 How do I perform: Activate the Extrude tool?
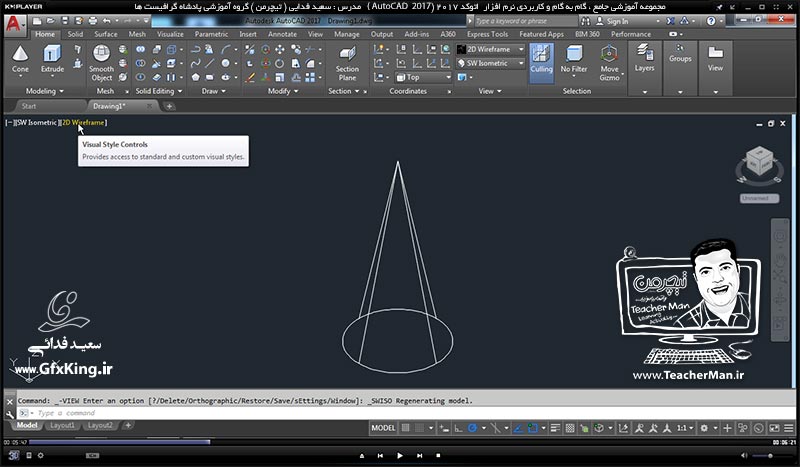(53, 60)
